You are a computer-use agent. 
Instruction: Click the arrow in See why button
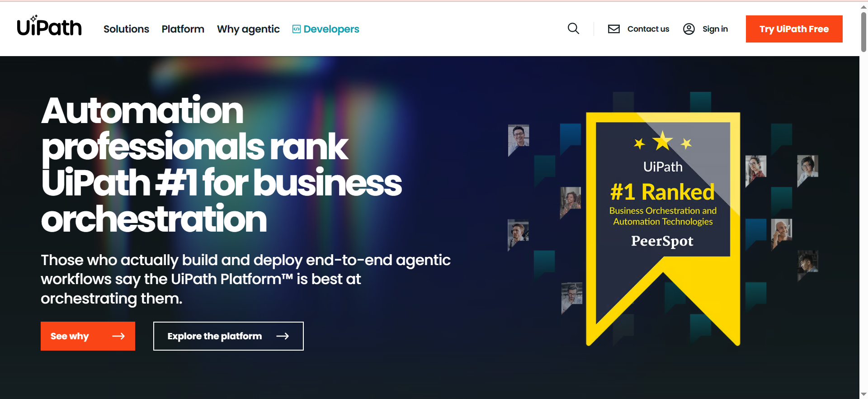[118, 336]
